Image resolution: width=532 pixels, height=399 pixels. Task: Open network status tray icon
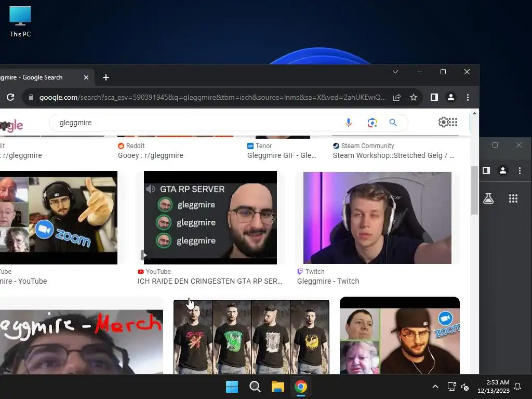pos(451,387)
